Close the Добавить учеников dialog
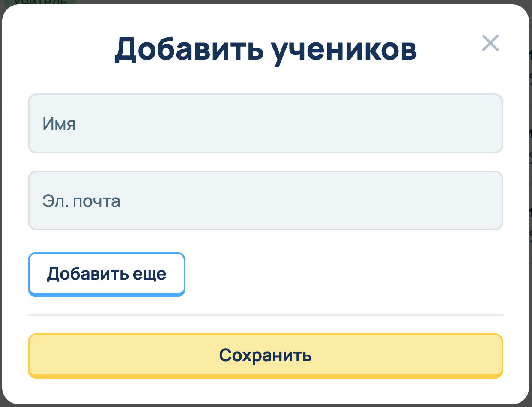The image size is (532, 407). tap(490, 43)
